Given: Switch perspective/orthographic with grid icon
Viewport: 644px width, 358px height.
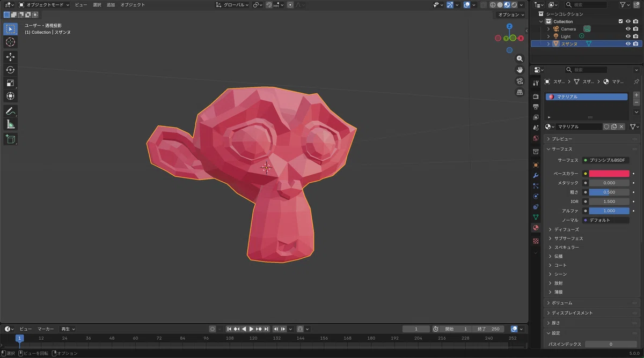Looking at the screenshot, I should [519, 92].
